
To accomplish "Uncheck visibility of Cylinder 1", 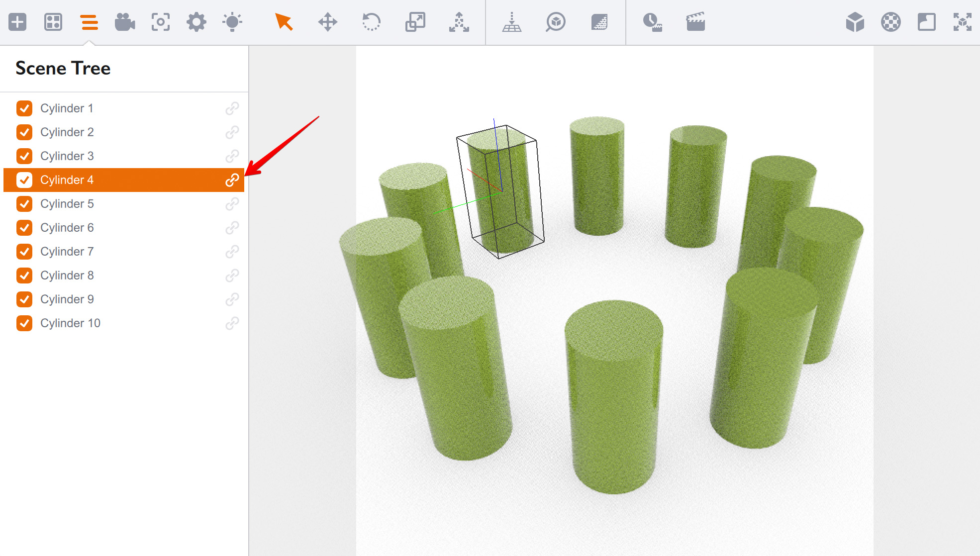I will point(24,108).
